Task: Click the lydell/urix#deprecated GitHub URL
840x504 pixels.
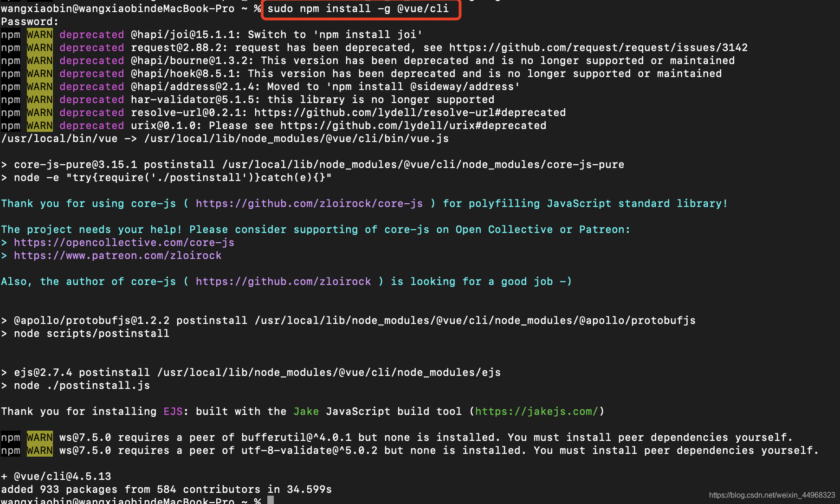Action: (413, 126)
